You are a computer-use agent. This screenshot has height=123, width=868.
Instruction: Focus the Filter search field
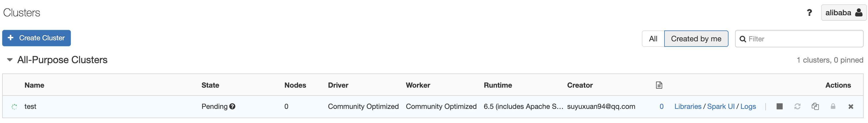799,39
